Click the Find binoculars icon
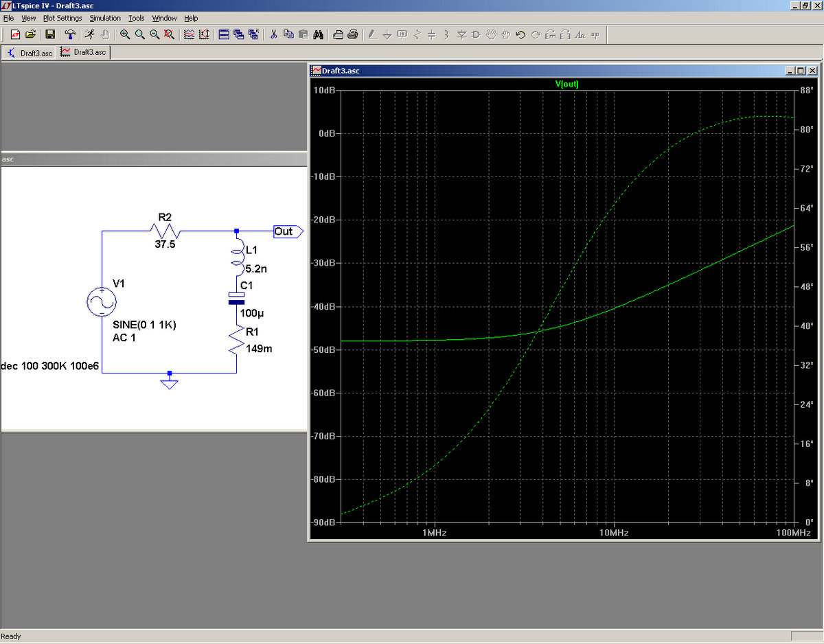The width and height of the screenshot is (824, 644). click(x=319, y=34)
